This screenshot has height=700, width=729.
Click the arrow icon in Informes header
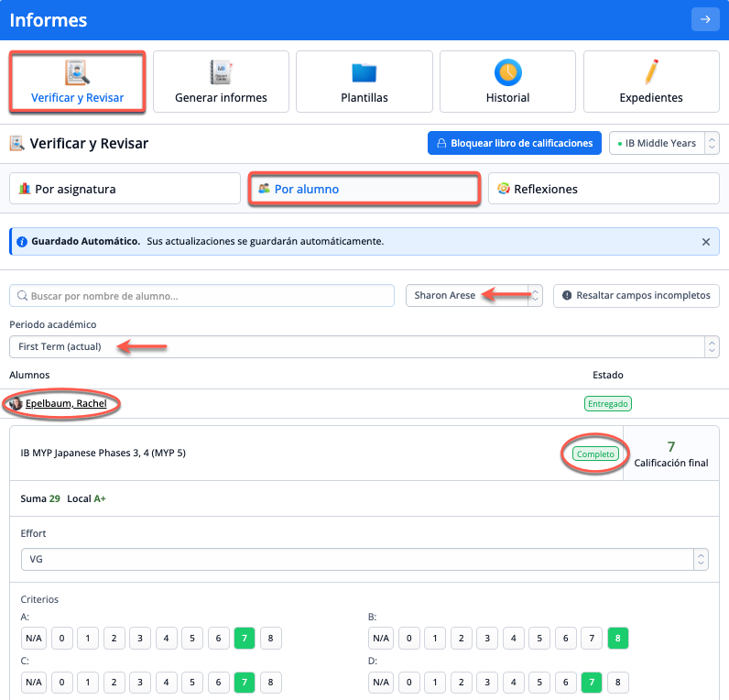coord(705,19)
